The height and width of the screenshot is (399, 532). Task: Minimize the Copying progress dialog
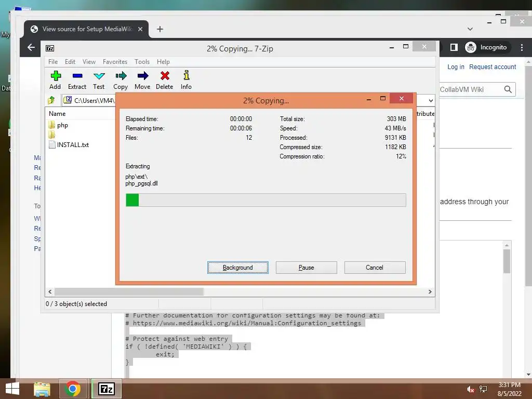tap(369, 99)
